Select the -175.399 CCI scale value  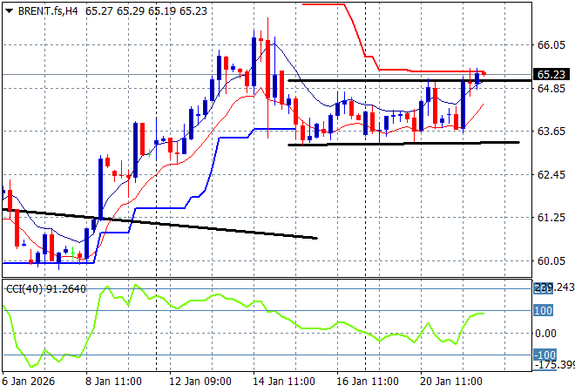[555, 365]
